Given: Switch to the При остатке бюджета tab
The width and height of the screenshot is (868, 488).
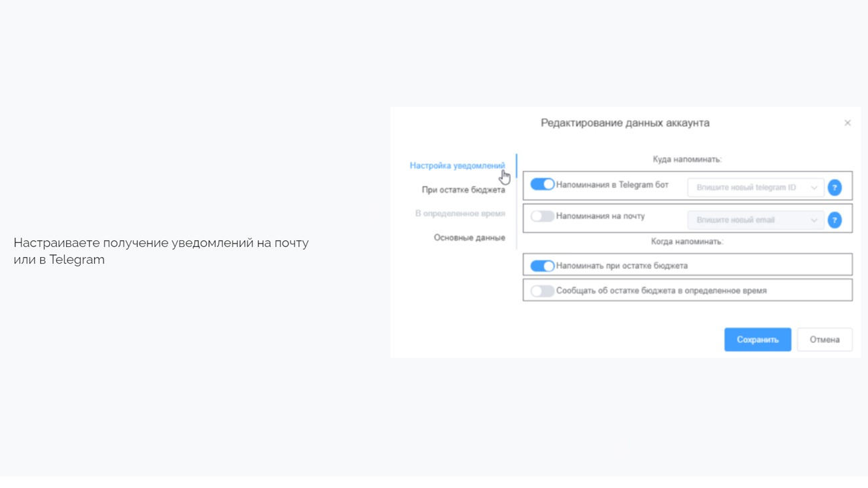Looking at the screenshot, I should [x=463, y=190].
